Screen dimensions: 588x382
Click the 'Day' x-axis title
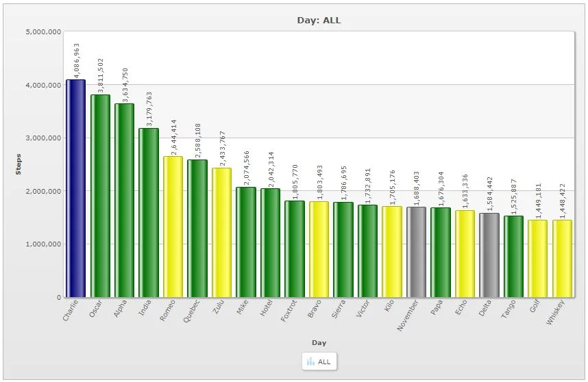coord(319,342)
